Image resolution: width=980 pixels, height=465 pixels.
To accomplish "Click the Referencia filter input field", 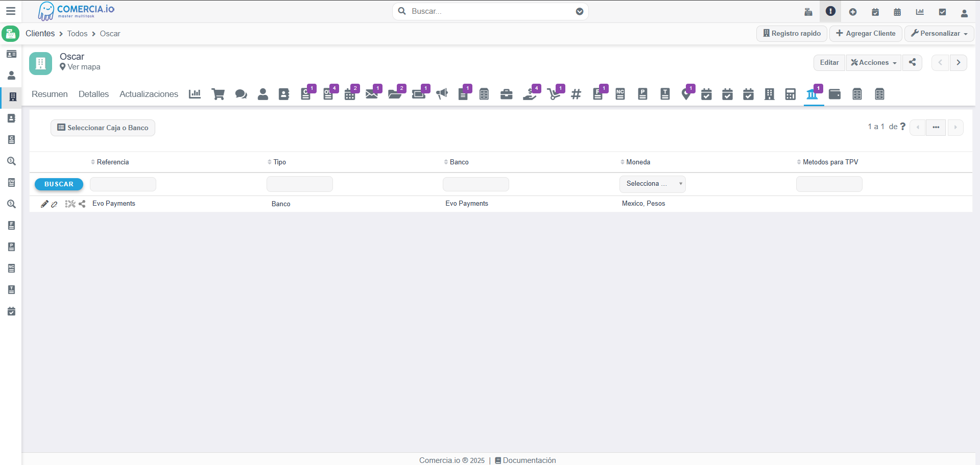I will pyautogui.click(x=123, y=184).
